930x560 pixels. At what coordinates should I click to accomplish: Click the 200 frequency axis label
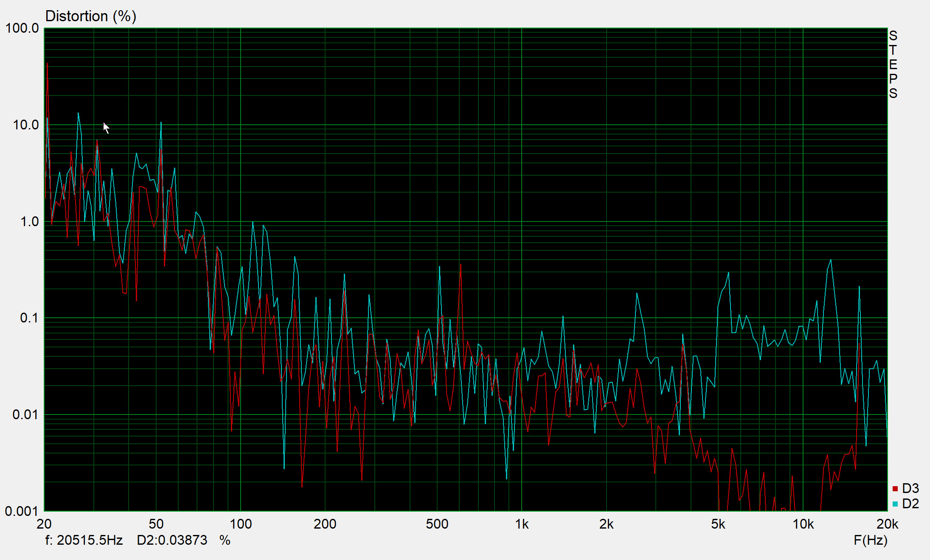point(325,524)
